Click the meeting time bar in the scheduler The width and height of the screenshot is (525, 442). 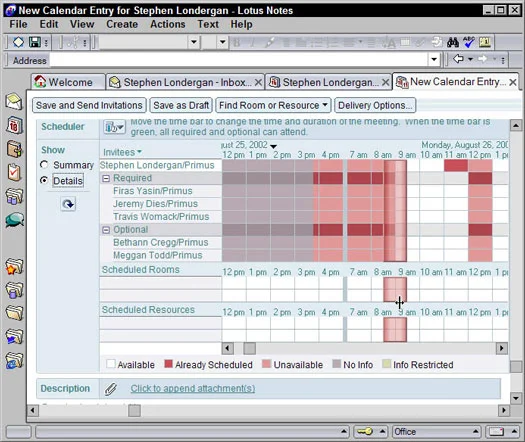(x=395, y=211)
